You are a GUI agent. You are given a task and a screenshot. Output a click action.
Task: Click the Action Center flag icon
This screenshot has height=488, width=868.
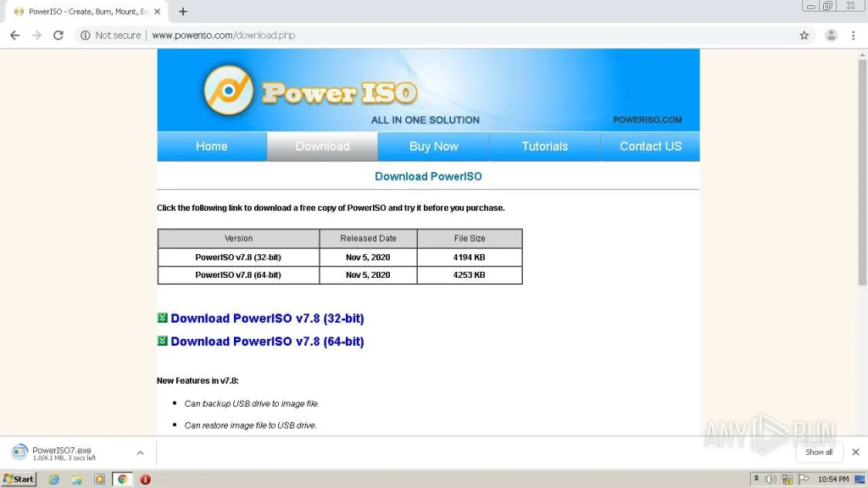pyautogui.click(x=804, y=480)
